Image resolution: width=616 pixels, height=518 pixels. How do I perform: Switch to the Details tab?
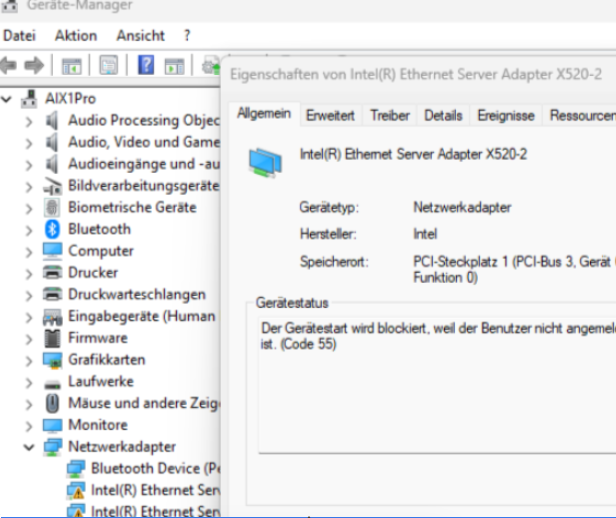click(443, 115)
